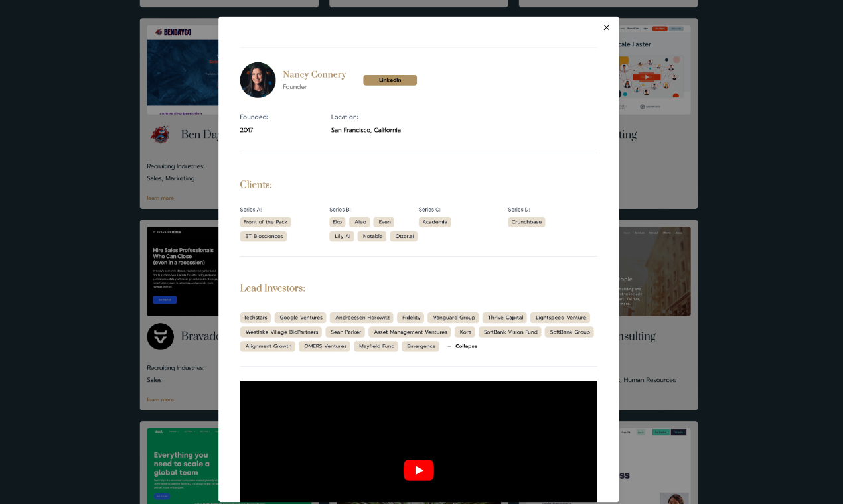The width and height of the screenshot is (843, 504).
Task: Open Nancy Connery's LinkedIn button
Action: pos(390,80)
